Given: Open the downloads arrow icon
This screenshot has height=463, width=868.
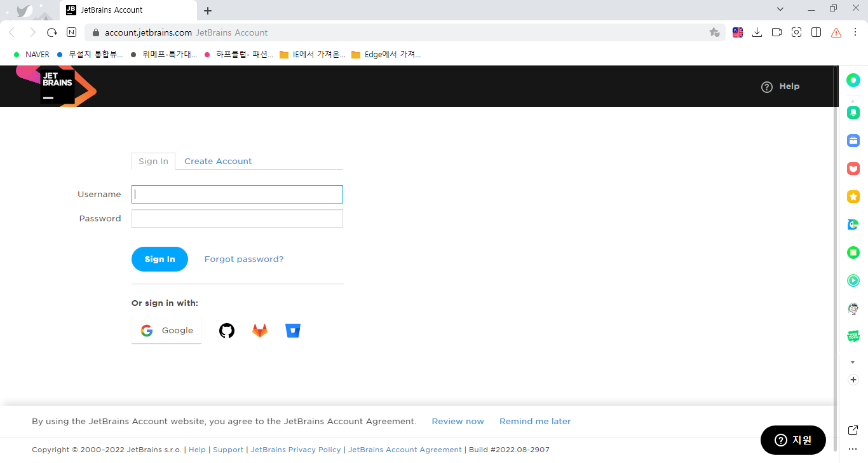Looking at the screenshot, I should (757, 32).
